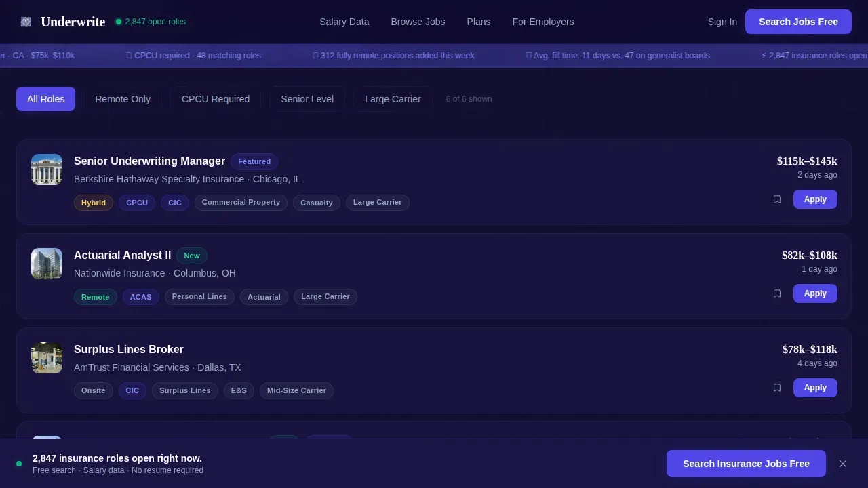Click the Underwrite brand name

tap(73, 22)
